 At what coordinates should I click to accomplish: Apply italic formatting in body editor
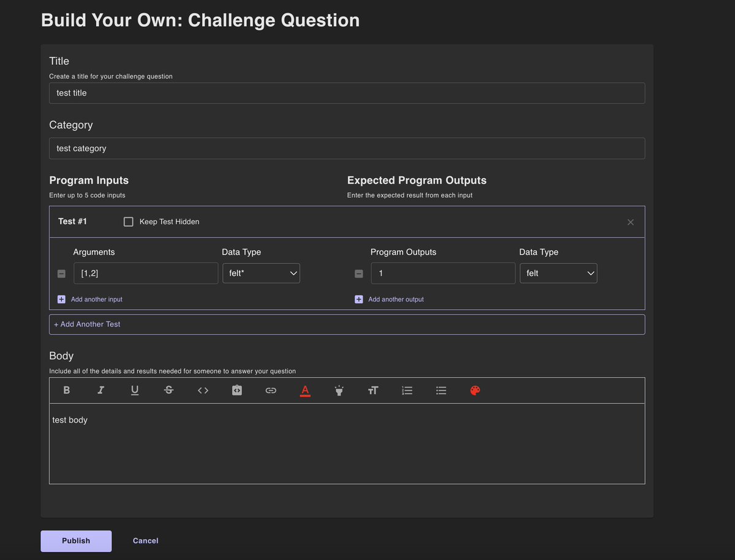pyautogui.click(x=101, y=390)
